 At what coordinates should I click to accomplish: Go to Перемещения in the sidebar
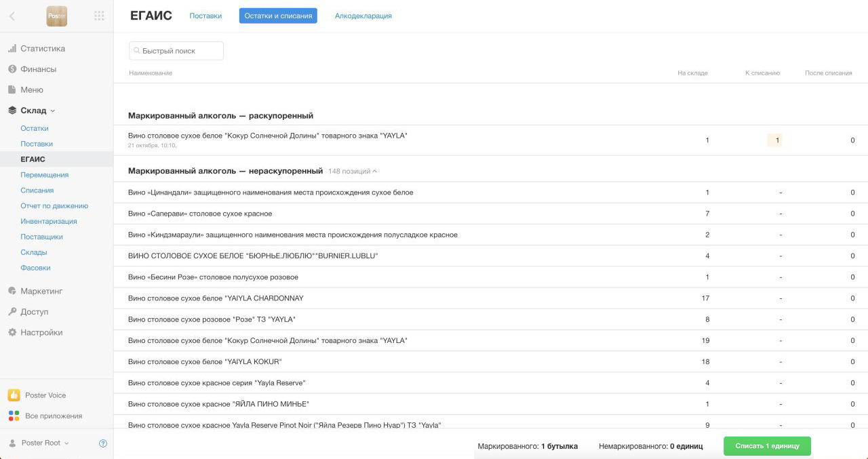pyautogui.click(x=45, y=175)
